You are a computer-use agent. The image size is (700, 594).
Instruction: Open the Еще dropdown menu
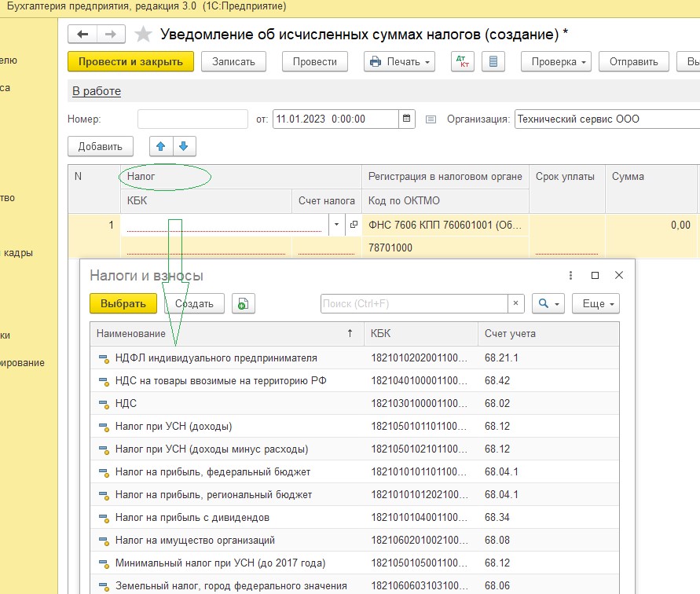click(x=596, y=304)
